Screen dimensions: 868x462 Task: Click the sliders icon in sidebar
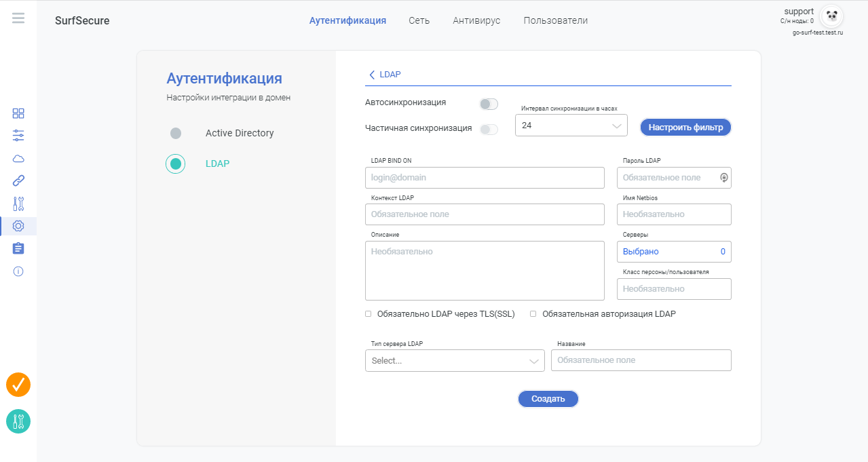click(x=18, y=136)
